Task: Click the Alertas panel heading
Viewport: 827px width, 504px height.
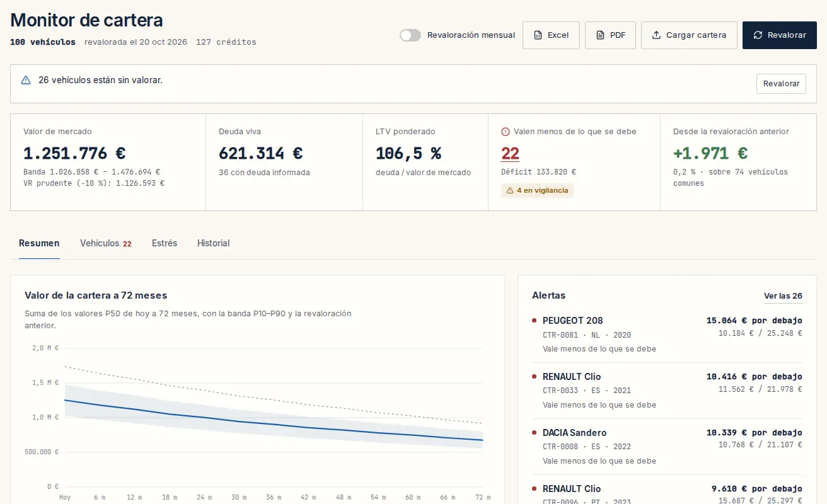Action: pyautogui.click(x=549, y=295)
